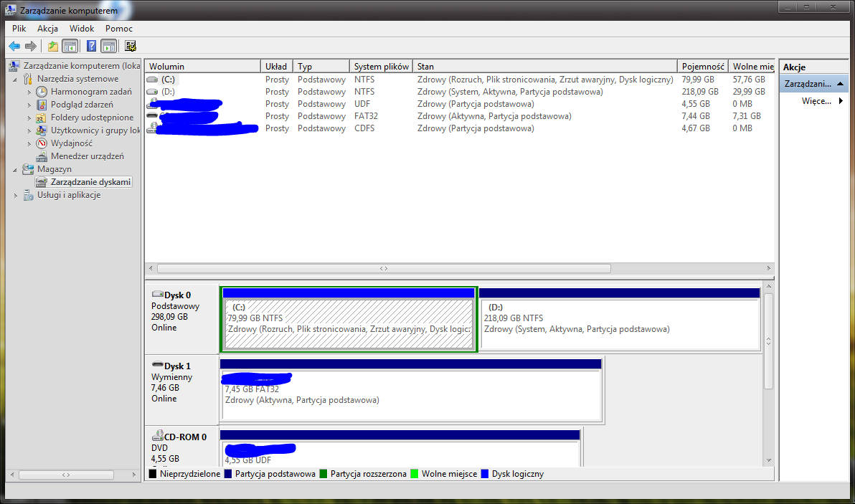The image size is (855, 504).
Task: Click the Użytkownicy i grupy icon
Action: click(42, 130)
